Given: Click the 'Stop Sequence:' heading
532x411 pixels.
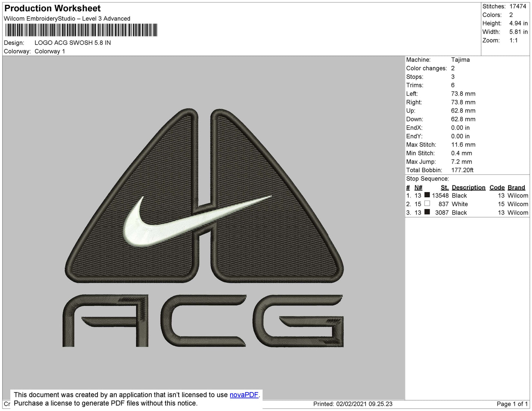Looking at the screenshot, I should [x=427, y=178].
